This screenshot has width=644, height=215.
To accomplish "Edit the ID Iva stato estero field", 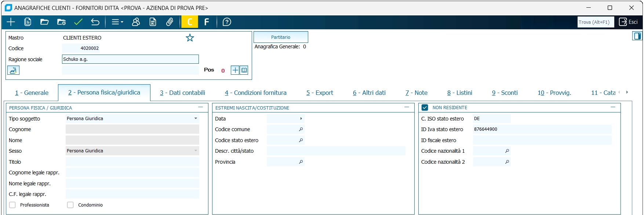I will coord(542,129).
